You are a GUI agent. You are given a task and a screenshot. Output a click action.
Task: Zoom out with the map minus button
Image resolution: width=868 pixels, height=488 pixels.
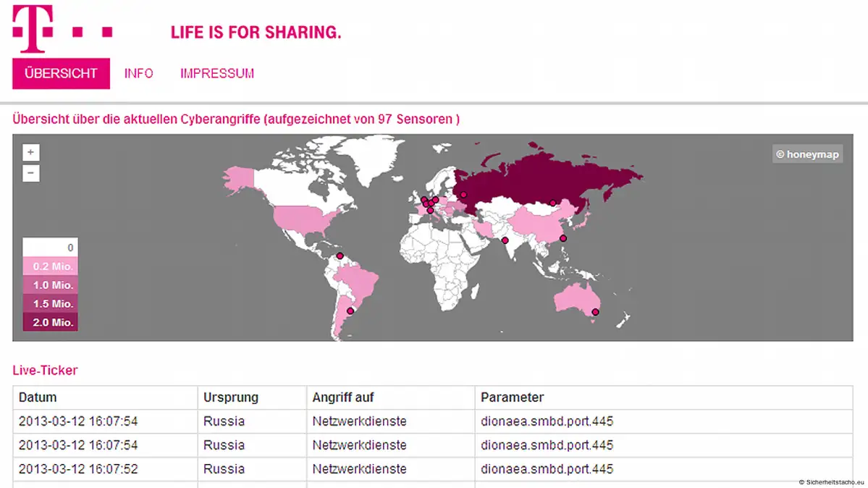31,173
